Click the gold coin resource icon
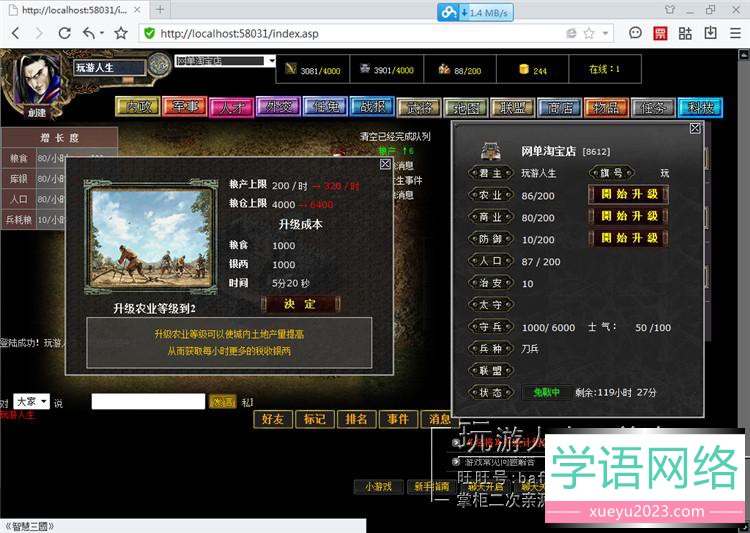This screenshot has width=750, height=533. tap(523, 69)
